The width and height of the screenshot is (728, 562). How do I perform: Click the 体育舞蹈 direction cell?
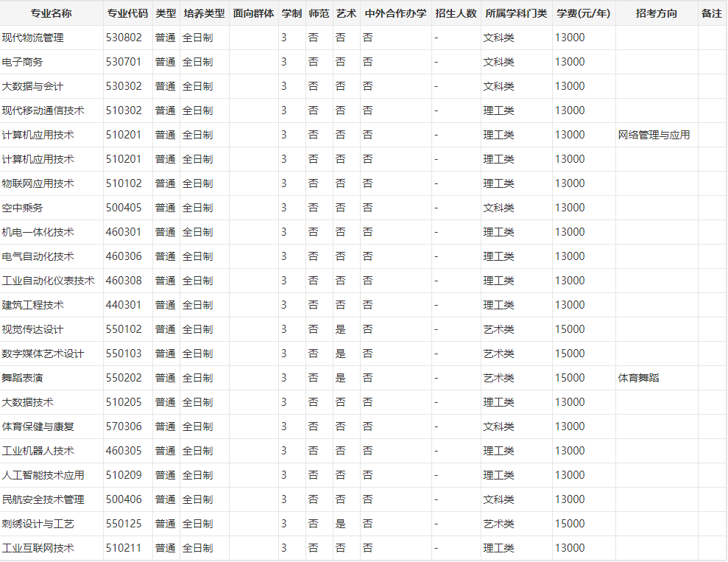[x=638, y=378]
